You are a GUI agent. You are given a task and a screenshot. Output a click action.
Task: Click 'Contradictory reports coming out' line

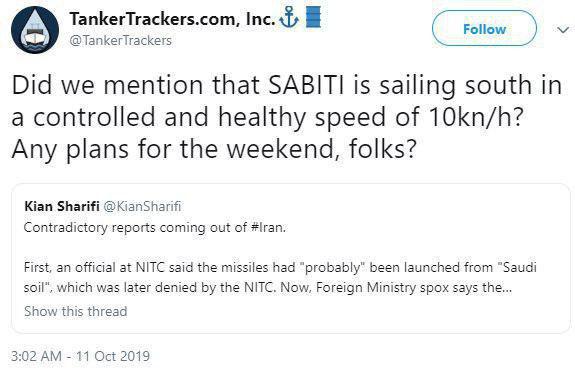click(x=154, y=227)
